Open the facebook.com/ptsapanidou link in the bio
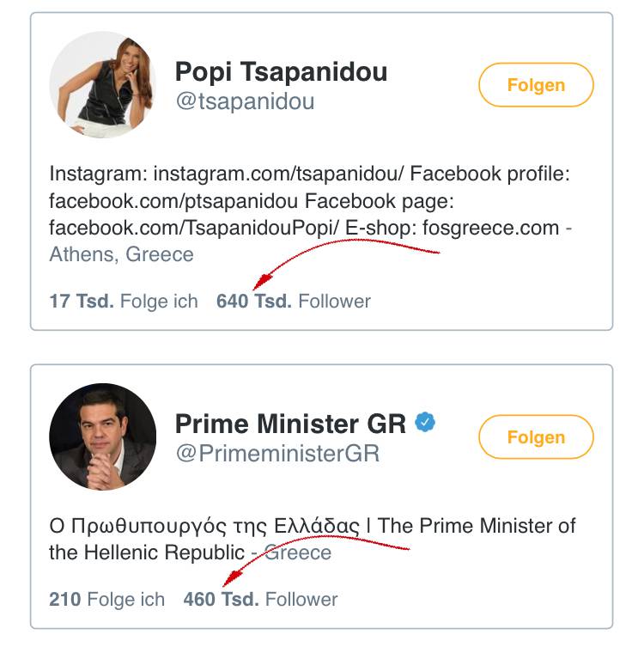 173,201
